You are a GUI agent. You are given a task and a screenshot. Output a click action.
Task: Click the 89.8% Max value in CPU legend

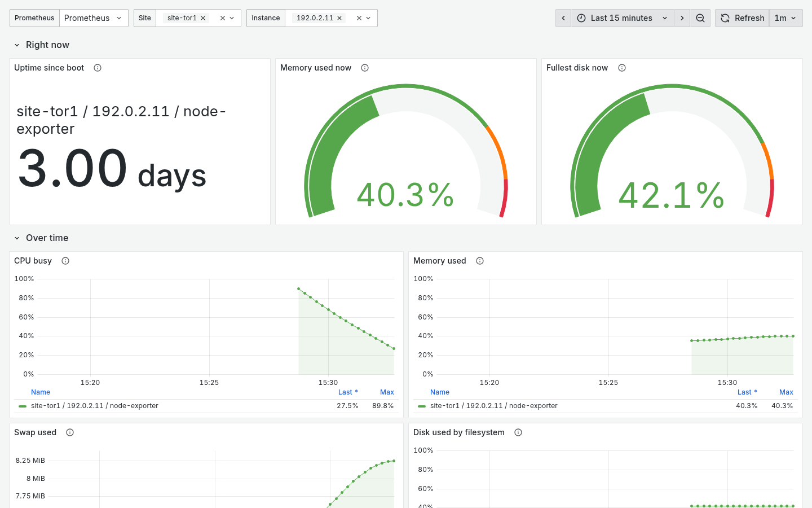(383, 406)
